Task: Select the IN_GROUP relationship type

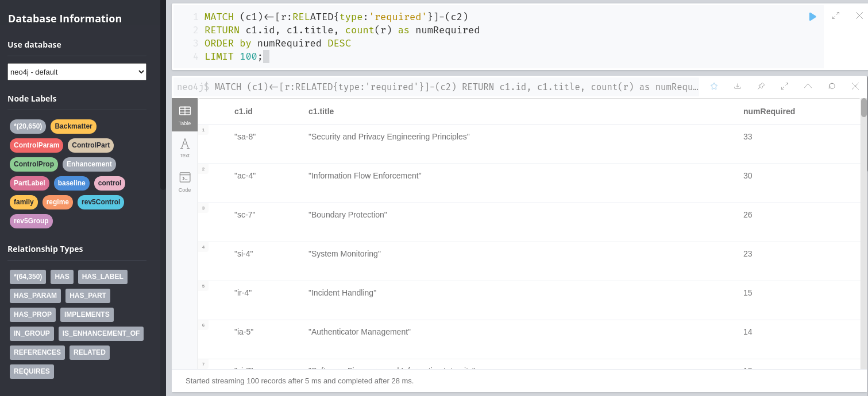Action: 32,333
